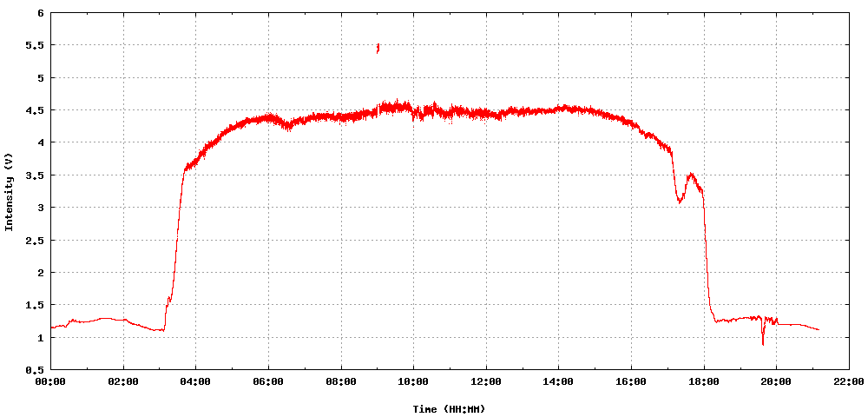Screen dimensions: 868x417
Task: Click the y-axis tick label 2.5
Action: [x=36, y=241]
